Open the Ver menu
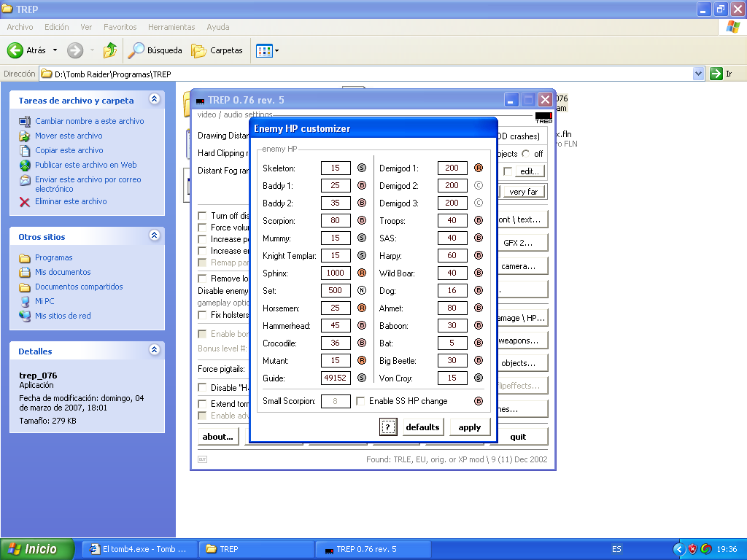The image size is (747, 560). coord(86,27)
